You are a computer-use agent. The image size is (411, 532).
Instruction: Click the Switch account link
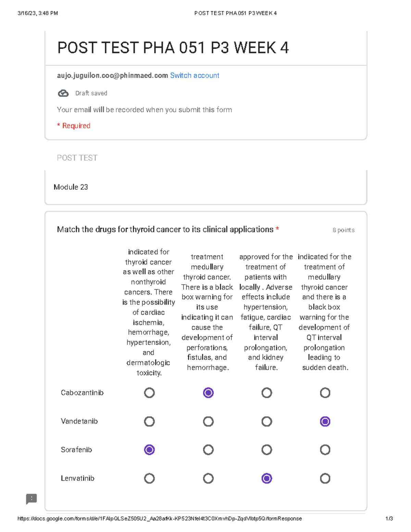195,75
